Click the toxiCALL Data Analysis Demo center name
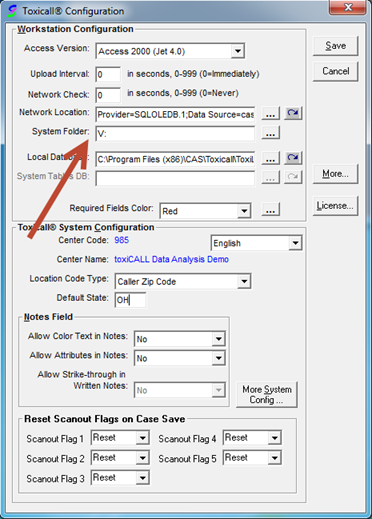Image resolution: width=372 pixels, height=519 pixels. [171, 259]
